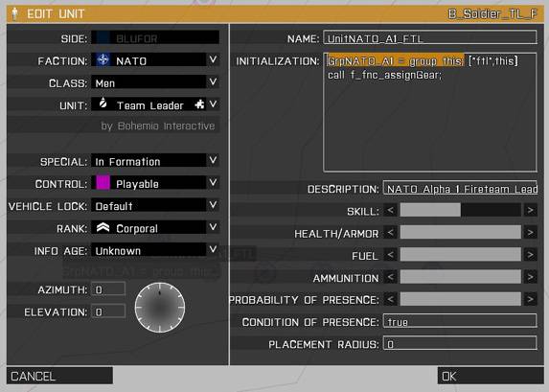Image resolution: width=549 pixels, height=392 pixels.
Task: Click the blue BLUFOR side swatch
Action: 103,37
